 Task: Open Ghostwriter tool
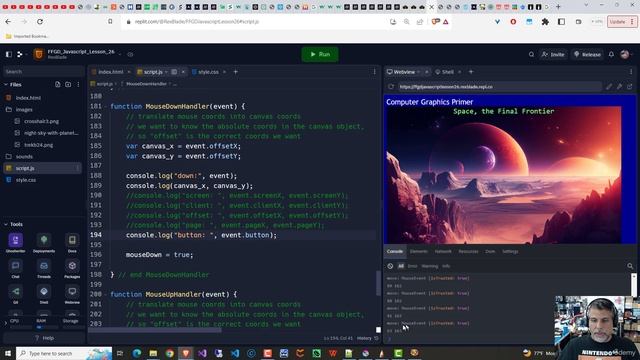click(16, 242)
